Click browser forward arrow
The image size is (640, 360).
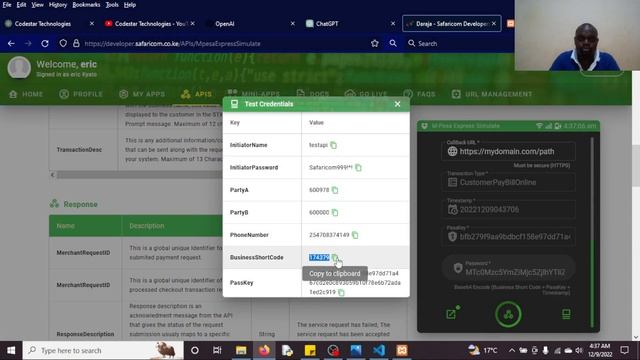click(28, 43)
